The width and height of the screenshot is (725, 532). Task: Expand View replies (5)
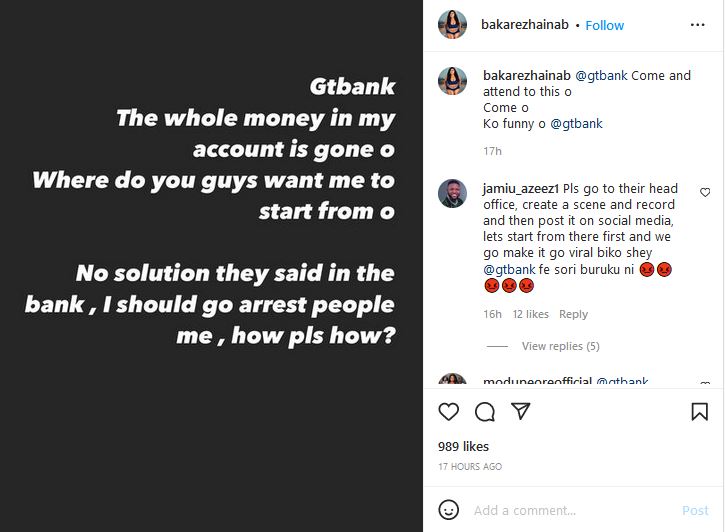(x=560, y=346)
